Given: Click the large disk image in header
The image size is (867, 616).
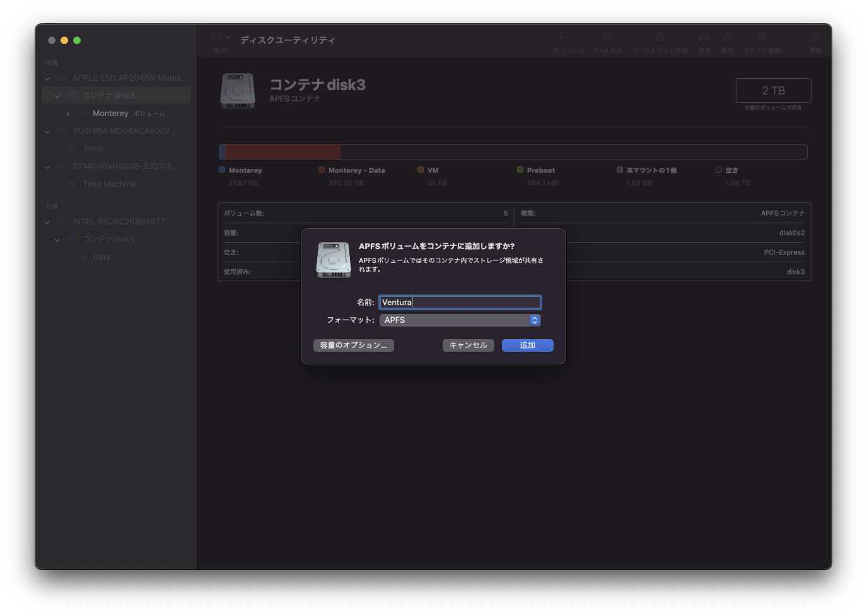Looking at the screenshot, I should point(238,91).
